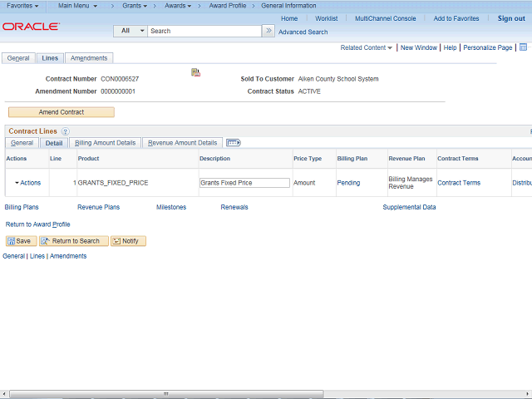
Task: Click the Sign out link
Action: click(x=511, y=18)
